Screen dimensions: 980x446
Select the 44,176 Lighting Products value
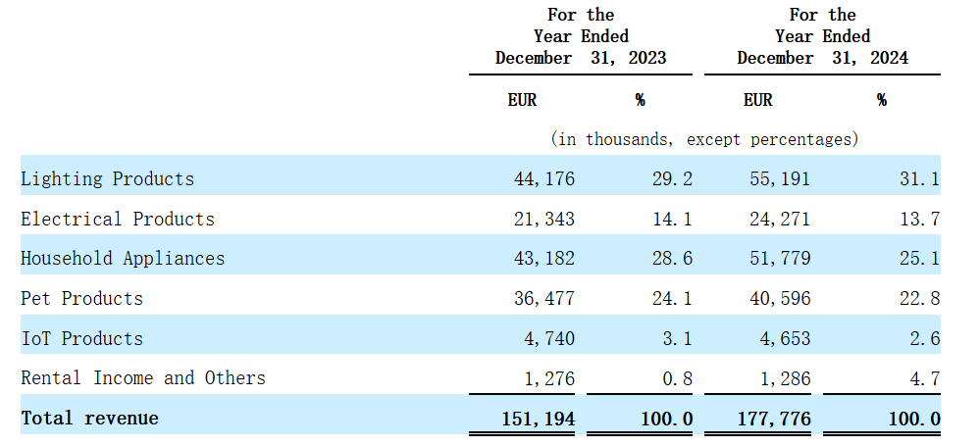tap(543, 179)
